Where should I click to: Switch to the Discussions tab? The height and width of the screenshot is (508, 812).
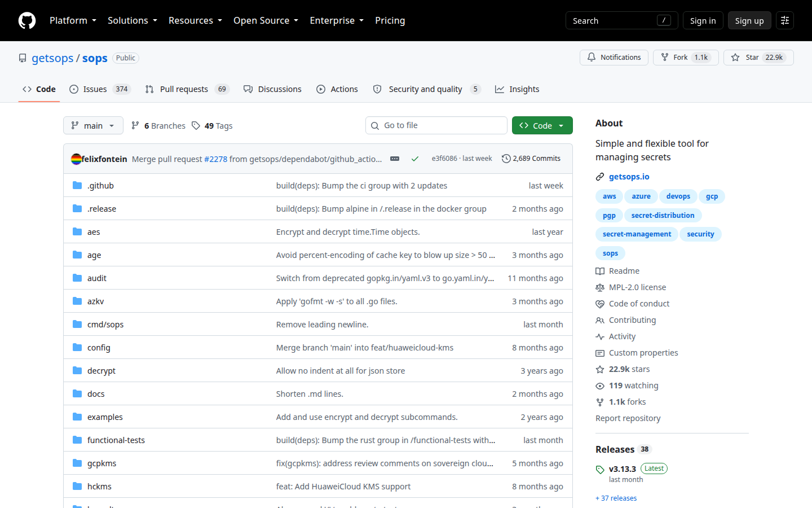(x=273, y=89)
